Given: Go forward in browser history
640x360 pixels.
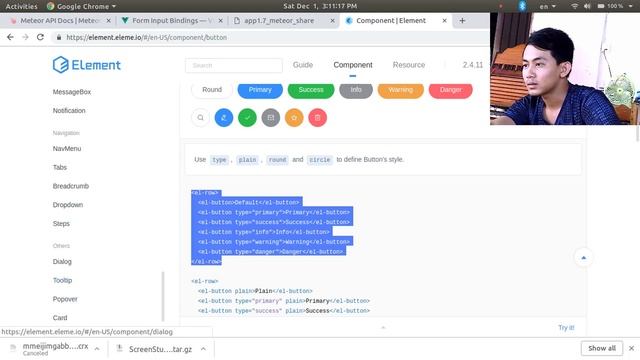Looking at the screenshot, I should [25, 37].
